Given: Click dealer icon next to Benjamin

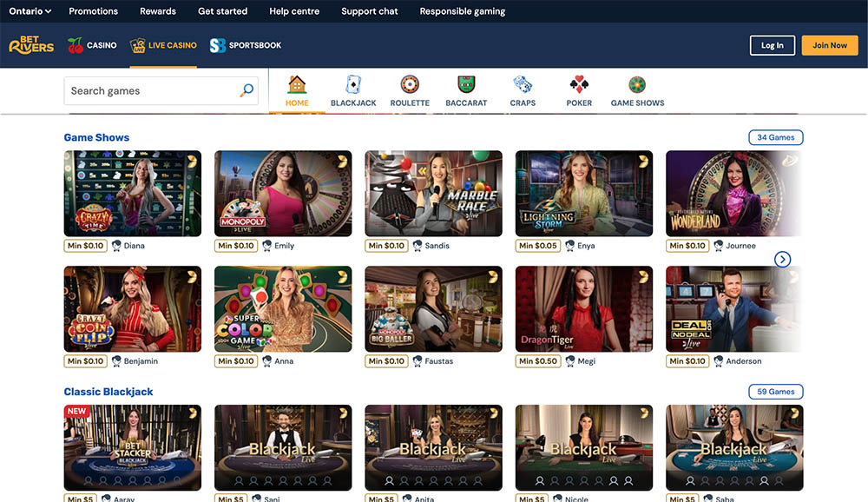Looking at the screenshot, I should coord(116,361).
